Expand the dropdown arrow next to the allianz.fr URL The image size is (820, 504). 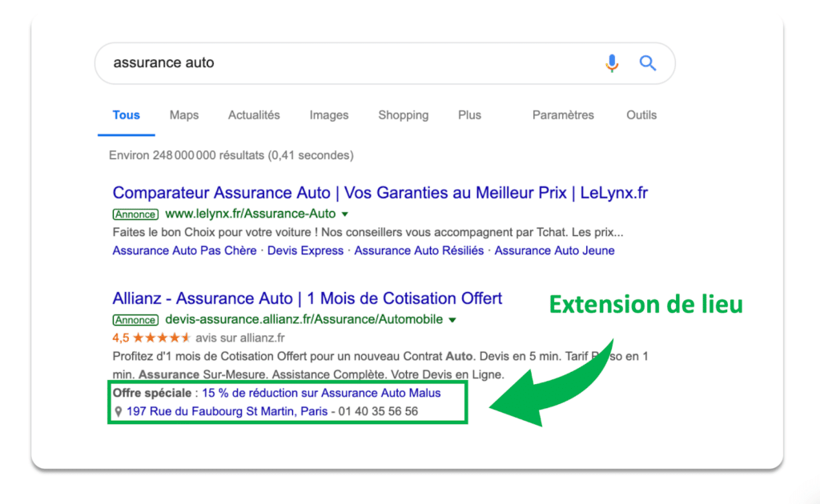452,320
